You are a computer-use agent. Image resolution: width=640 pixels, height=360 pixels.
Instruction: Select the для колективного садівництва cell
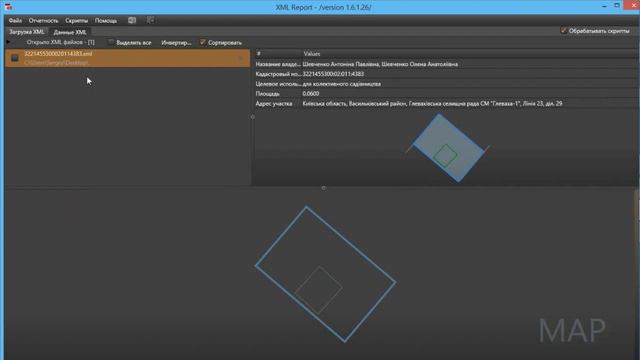(x=342, y=84)
